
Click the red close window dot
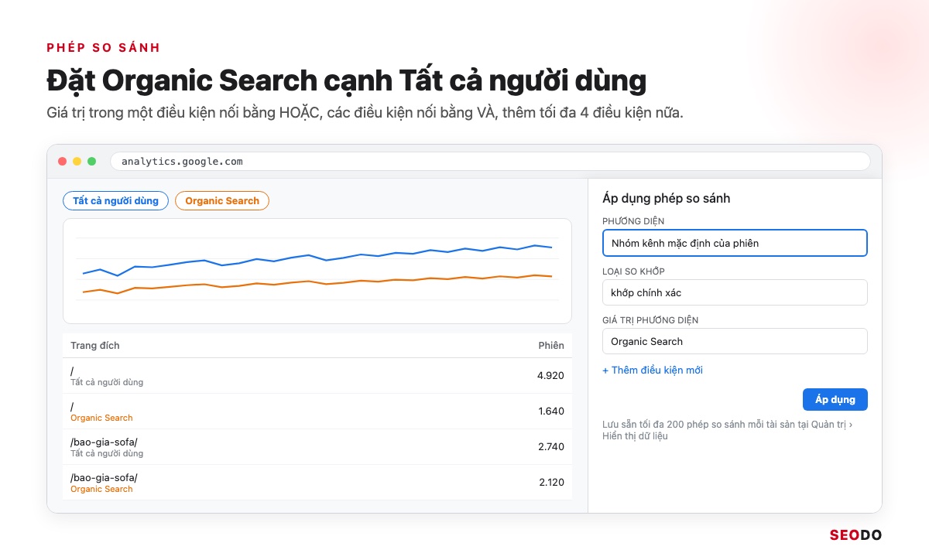pyautogui.click(x=63, y=162)
